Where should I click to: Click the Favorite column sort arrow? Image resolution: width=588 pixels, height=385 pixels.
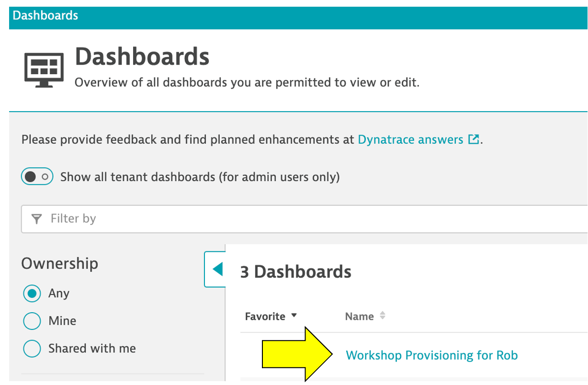coord(294,316)
